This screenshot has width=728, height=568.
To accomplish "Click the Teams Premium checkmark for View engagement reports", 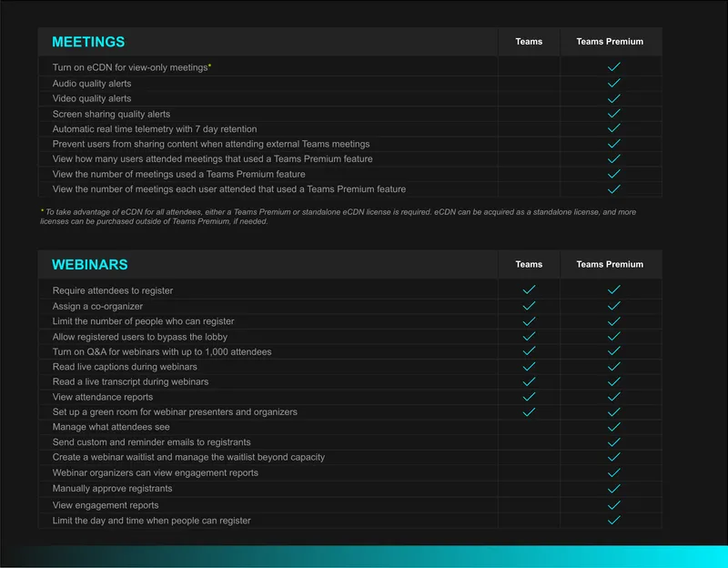I will point(613,505).
